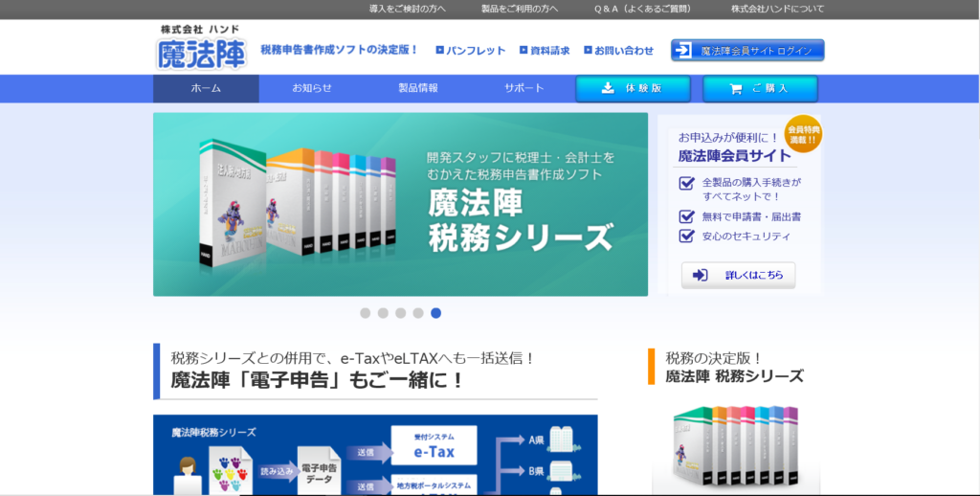Click the お申込みが便利に！ text
The width and height of the screenshot is (980, 496).
(728, 137)
